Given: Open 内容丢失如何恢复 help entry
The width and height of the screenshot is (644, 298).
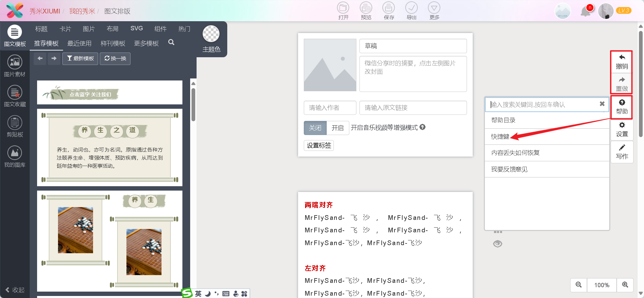Looking at the screenshot, I should pyautogui.click(x=547, y=153).
